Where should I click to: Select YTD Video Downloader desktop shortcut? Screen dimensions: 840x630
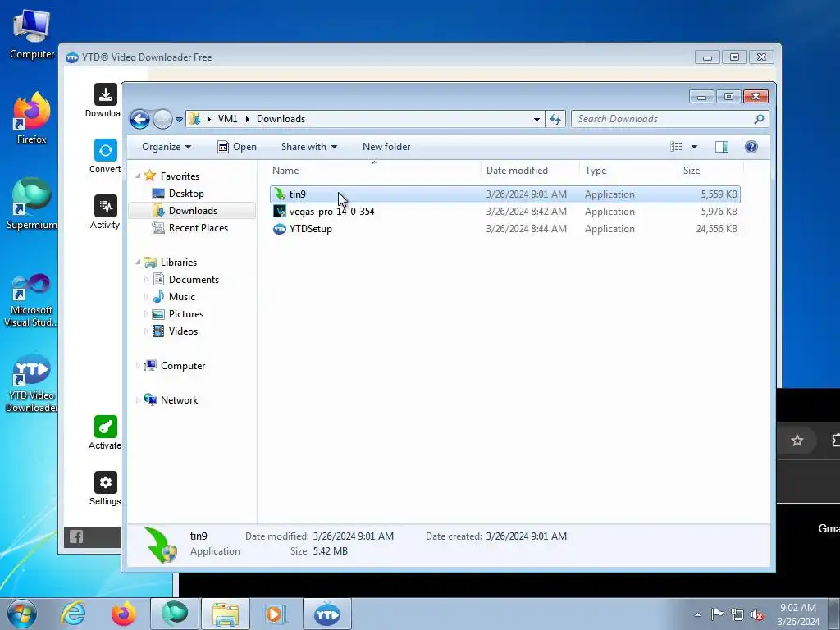[x=32, y=383]
